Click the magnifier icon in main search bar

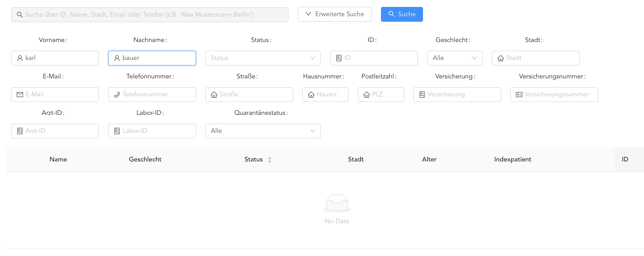(x=20, y=15)
